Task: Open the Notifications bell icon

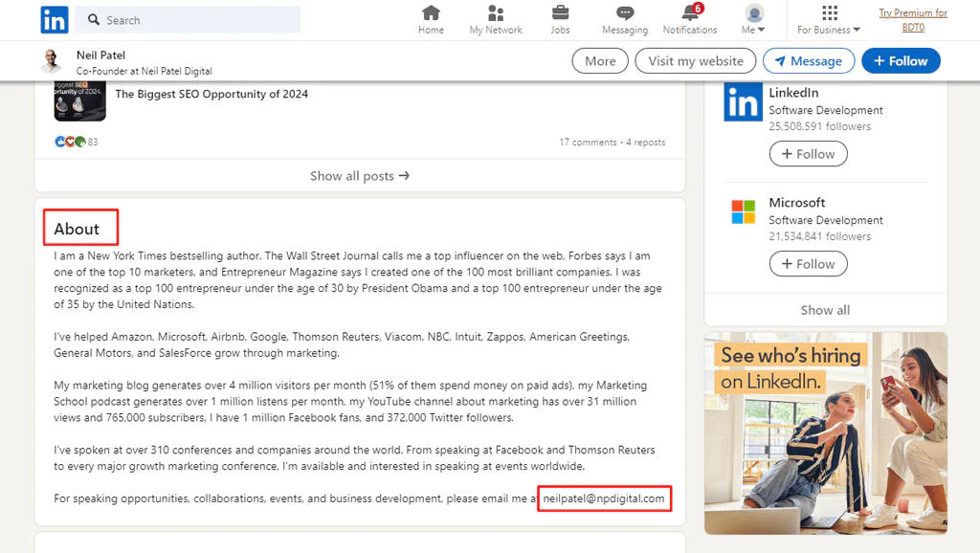Action: (690, 13)
